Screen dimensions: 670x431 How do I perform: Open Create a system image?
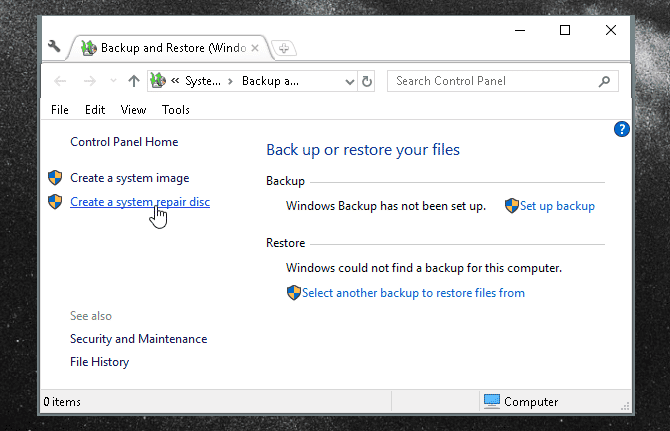[x=129, y=178]
